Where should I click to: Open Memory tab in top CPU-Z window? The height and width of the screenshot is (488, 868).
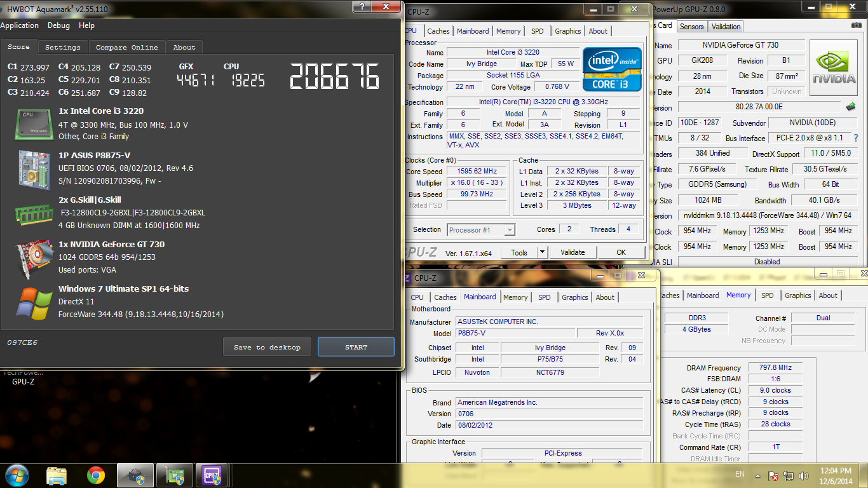pos(508,31)
